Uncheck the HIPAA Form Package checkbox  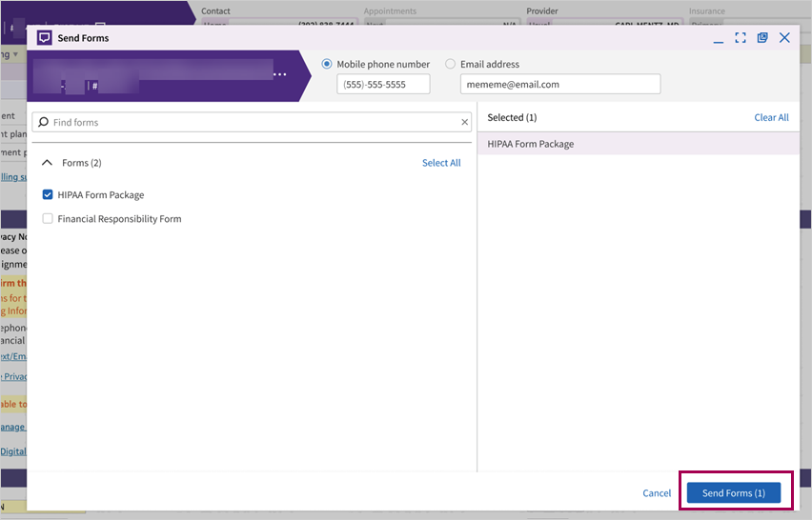[48, 195]
